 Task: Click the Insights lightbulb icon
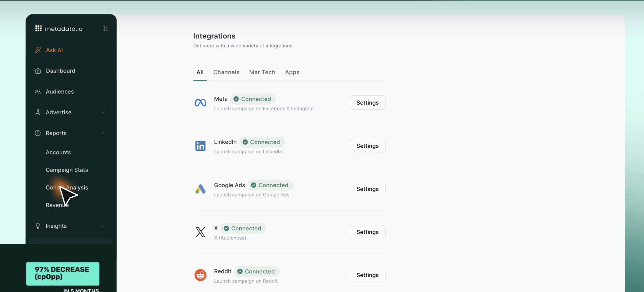(38, 226)
